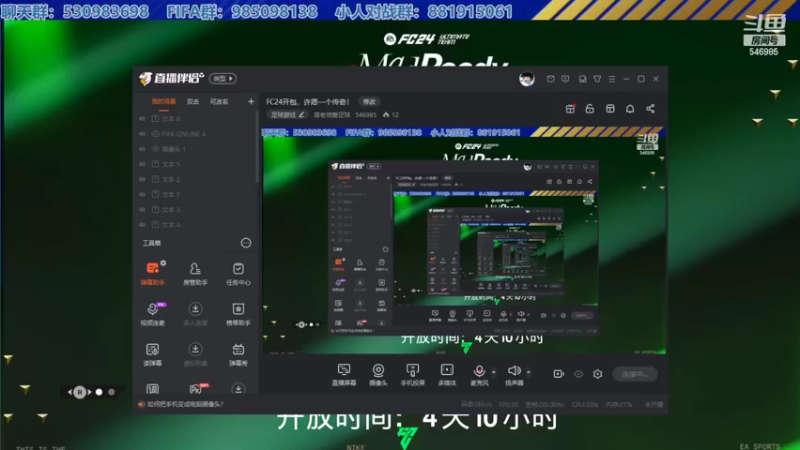Screen dimensions: 800x450
Task: Click the 扬声器 speaker icon
Action: (x=514, y=370)
